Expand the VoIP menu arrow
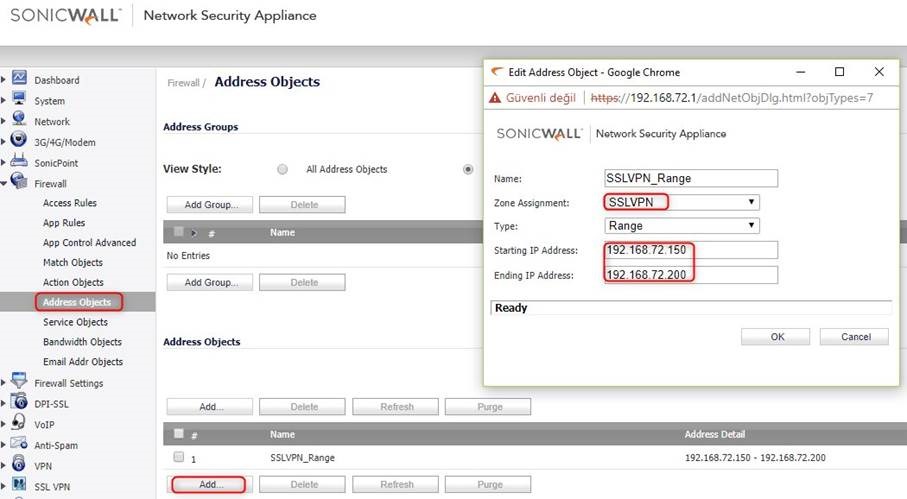The image size is (907, 499). [x=3, y=424]
